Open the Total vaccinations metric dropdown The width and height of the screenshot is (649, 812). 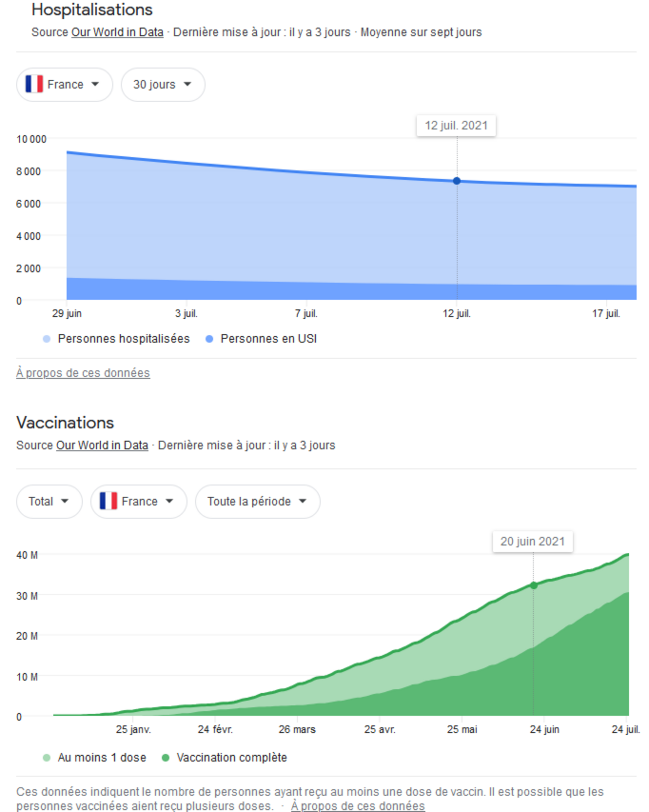49,501
